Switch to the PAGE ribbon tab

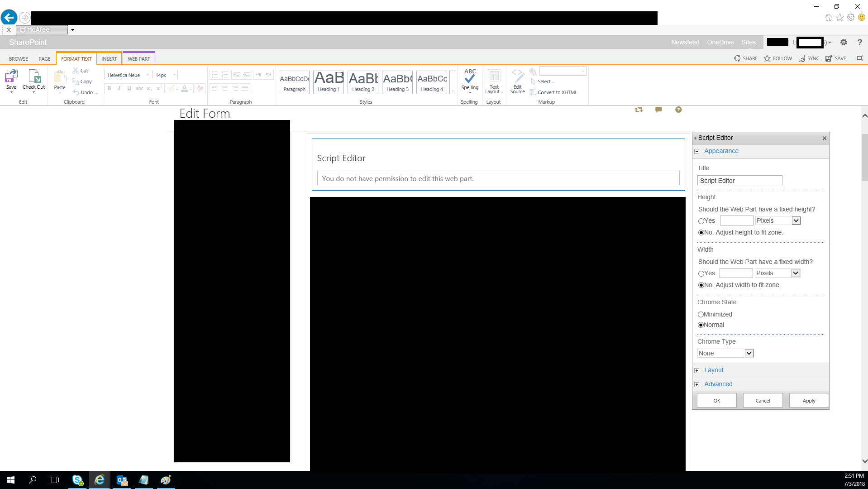pyautogui.click(x=44, y=59)
